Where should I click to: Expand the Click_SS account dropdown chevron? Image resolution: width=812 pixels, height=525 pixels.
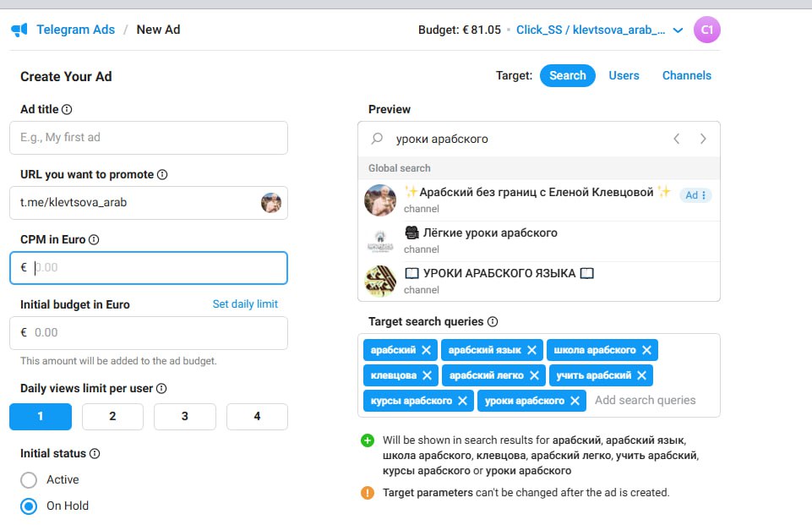point(678,30)
